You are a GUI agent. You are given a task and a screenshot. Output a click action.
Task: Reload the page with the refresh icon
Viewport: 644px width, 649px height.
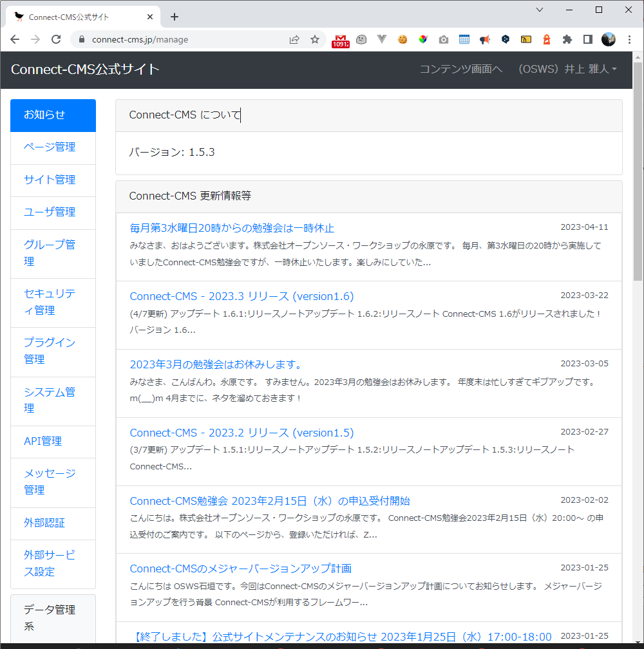click(x=56, y=39)
